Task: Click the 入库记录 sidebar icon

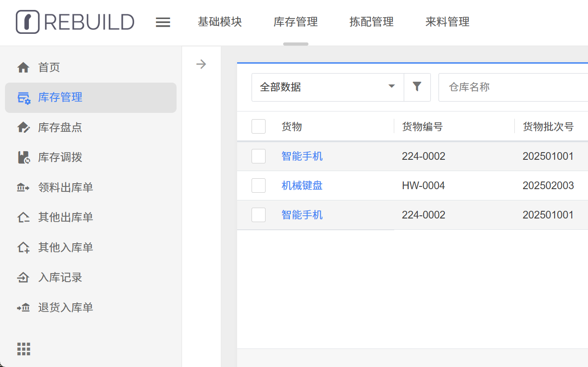Action: pyautogui.click(x=23, y=278)
